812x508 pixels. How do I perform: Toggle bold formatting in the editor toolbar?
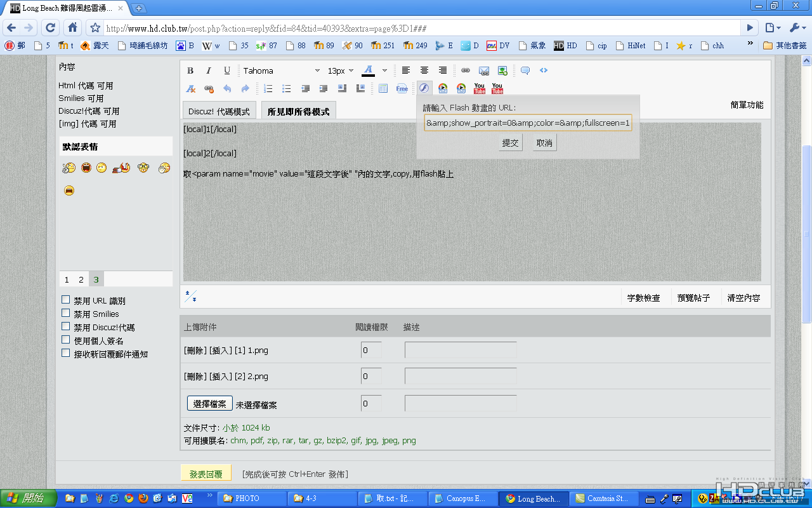(x=190, y=70)
